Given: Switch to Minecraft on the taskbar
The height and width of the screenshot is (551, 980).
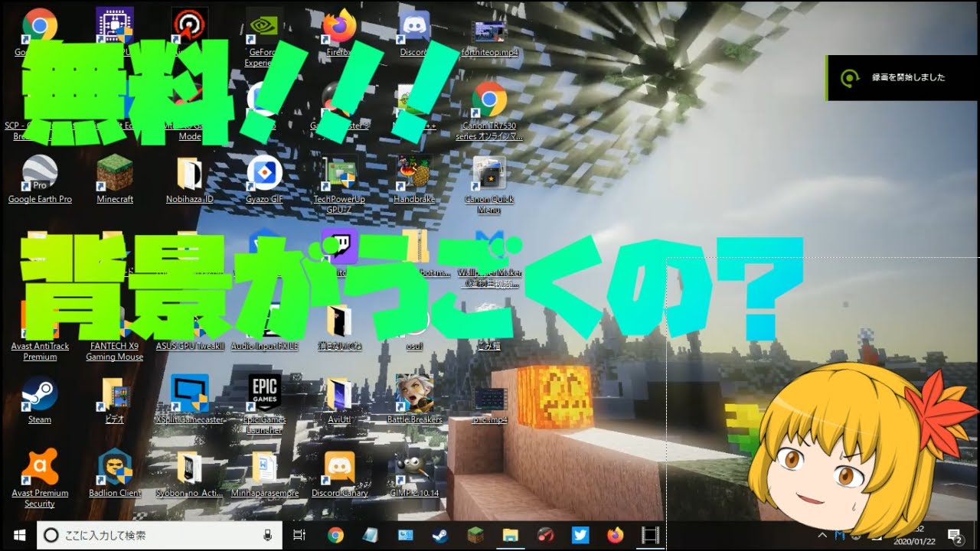Looking at the screenshot, I should pyautogui.click(x=475, y=536).
